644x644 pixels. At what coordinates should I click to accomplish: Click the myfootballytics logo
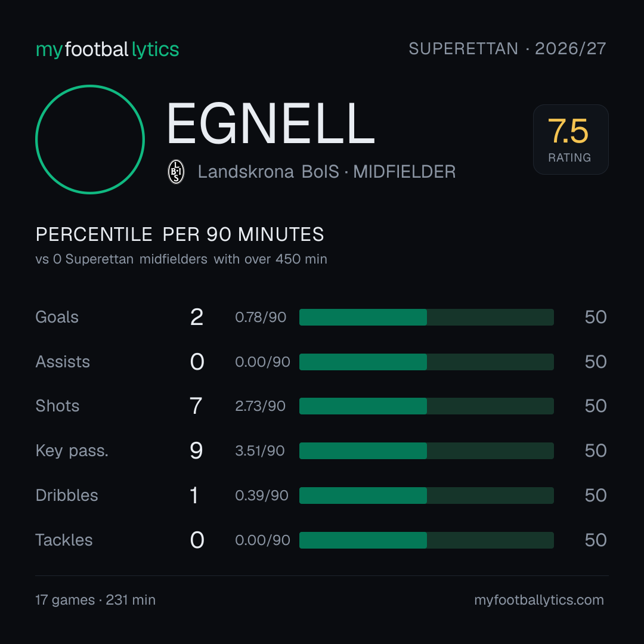(x=107, y=49)
